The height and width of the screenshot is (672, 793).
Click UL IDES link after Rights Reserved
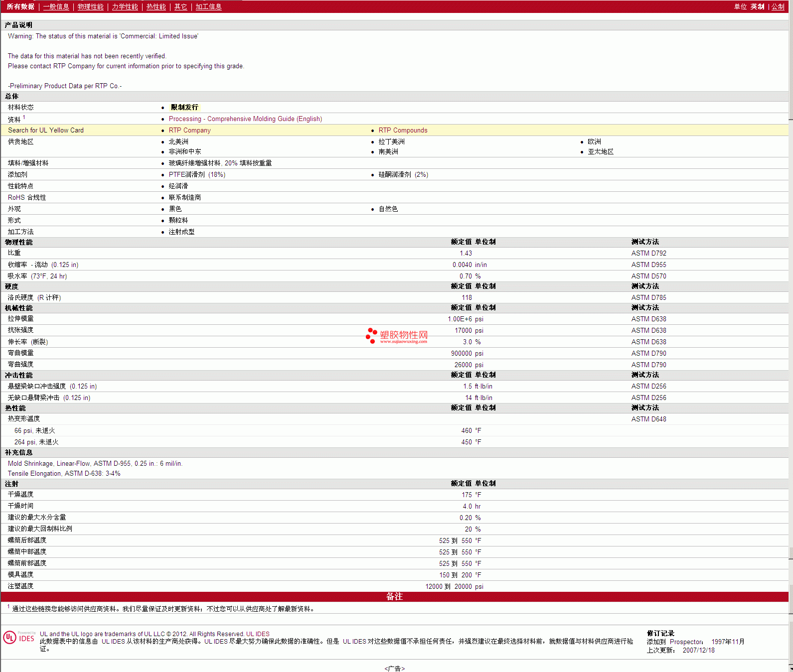pyautogui.click(x=258, y=634)
